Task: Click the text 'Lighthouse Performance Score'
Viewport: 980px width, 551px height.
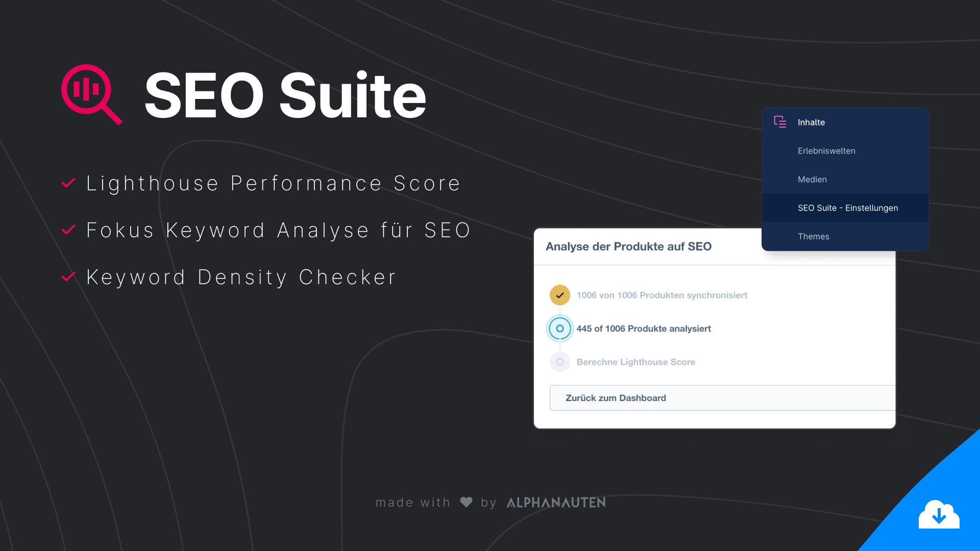Action: coord(274,184)
